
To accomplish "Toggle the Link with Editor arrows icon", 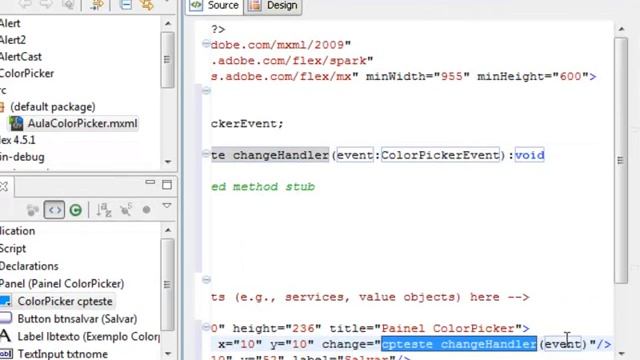I will tap(146, 4).
